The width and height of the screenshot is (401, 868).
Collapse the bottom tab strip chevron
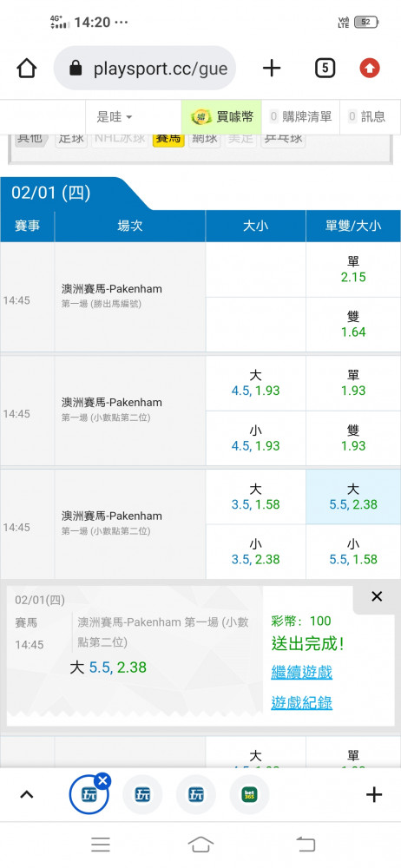[x=27, y=795]
